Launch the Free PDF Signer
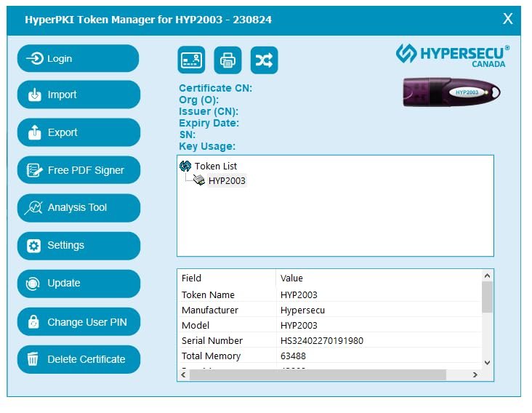 tap(78, 171)
